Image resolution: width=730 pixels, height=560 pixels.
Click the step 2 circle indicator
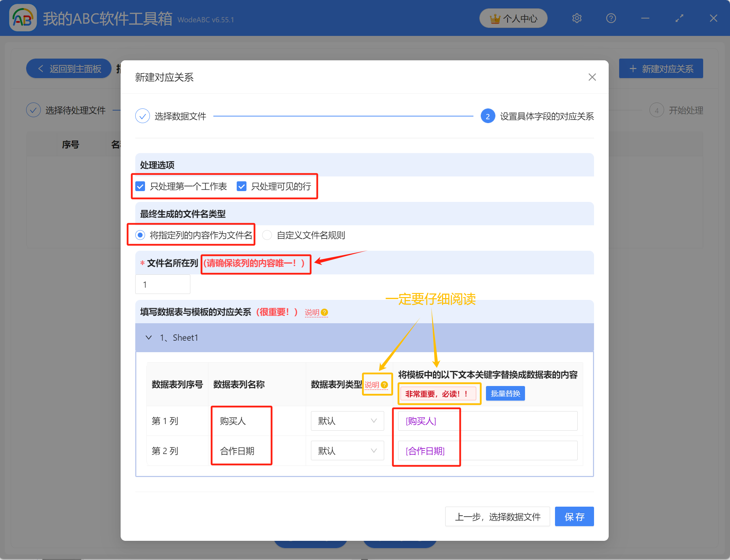click(x=488, y=116)
